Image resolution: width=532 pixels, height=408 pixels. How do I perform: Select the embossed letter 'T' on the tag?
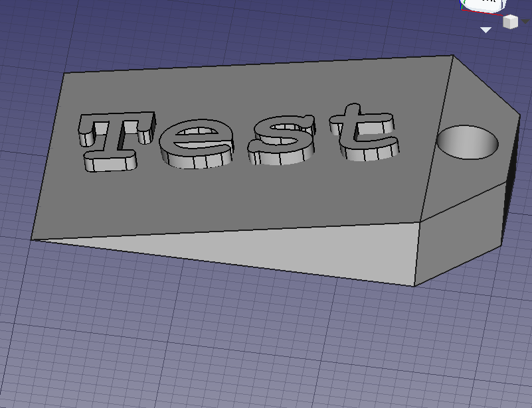point(116,141)
